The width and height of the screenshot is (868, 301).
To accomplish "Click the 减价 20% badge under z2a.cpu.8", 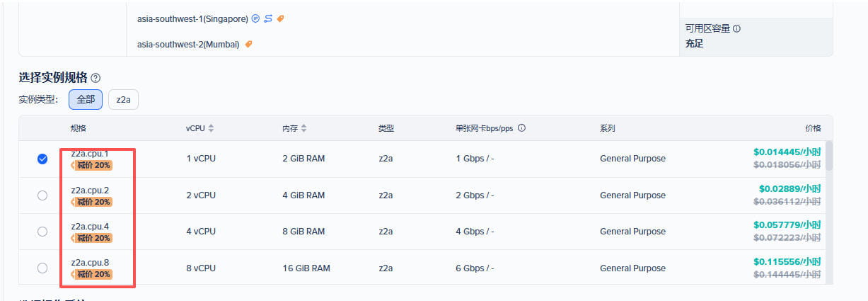I will [x=91, y=274].
